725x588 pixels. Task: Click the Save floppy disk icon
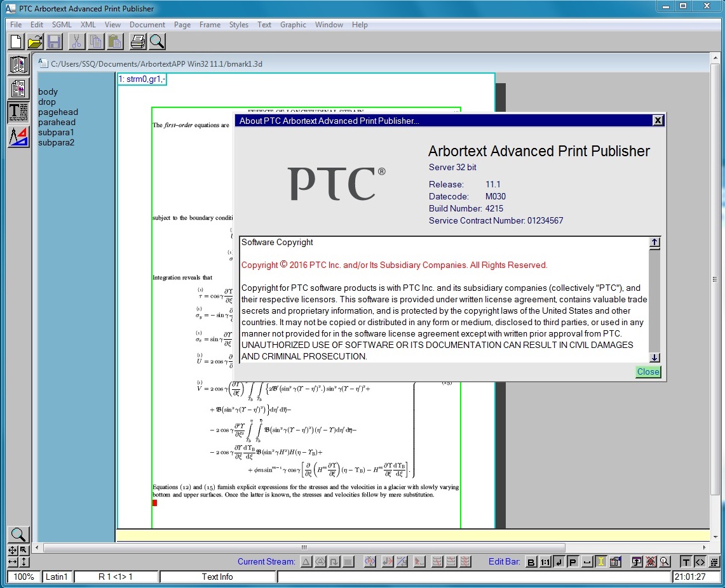click(54, 41)
